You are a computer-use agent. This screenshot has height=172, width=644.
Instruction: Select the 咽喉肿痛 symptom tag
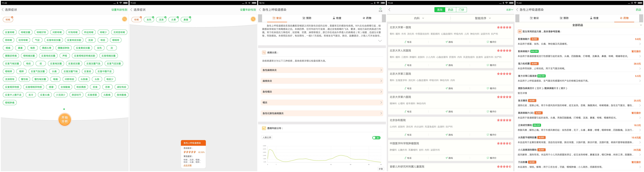point(10,102)
